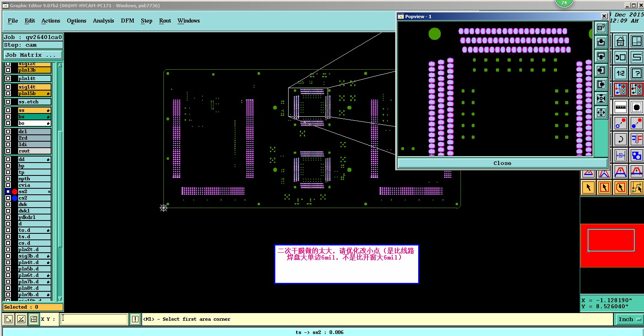Select the arrow in rectangle selection tool
The height and width of the screenshot is (336, 644).
click(605, 187)
